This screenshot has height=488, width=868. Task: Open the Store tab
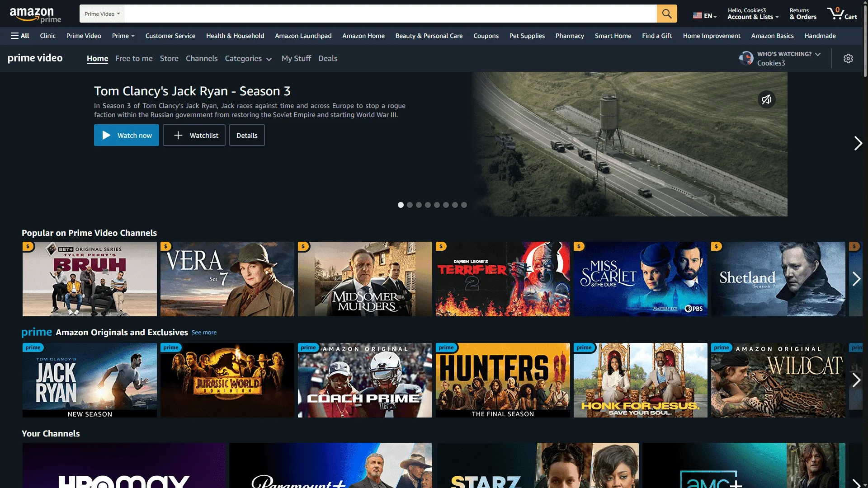coord(169,58)
